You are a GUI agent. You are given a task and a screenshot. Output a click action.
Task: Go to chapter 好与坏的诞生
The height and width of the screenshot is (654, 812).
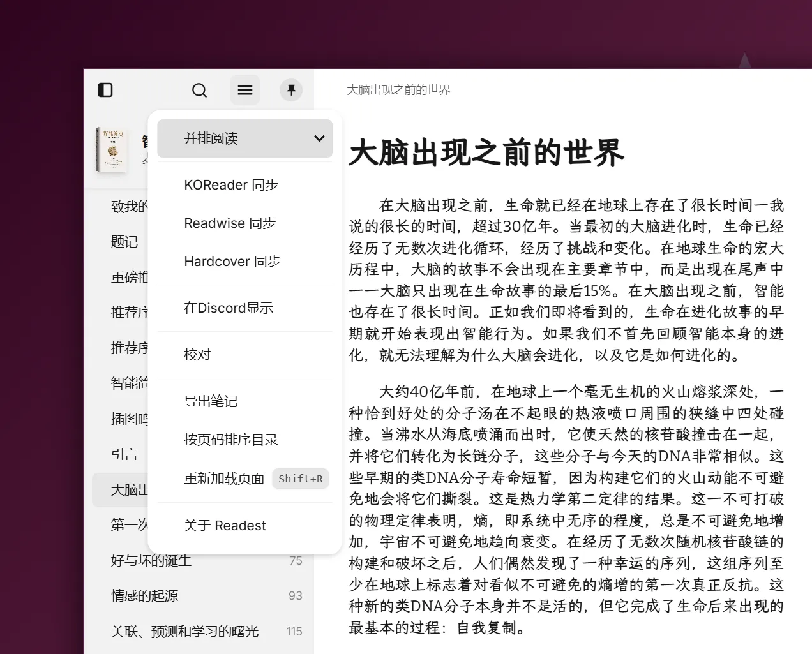point(151,561)
